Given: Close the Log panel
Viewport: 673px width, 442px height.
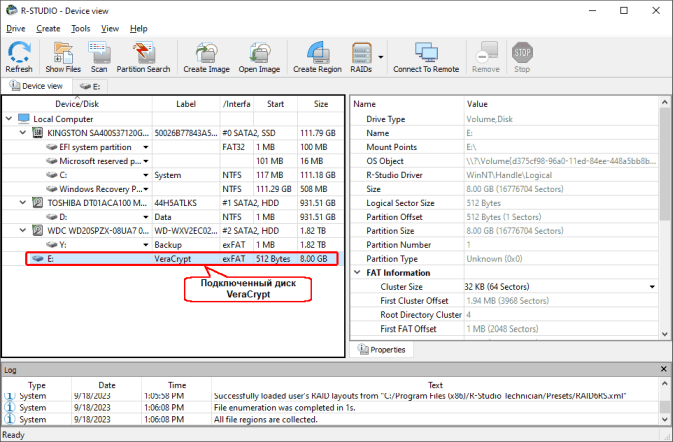Looking at the screenshot, I should [664, 369].
